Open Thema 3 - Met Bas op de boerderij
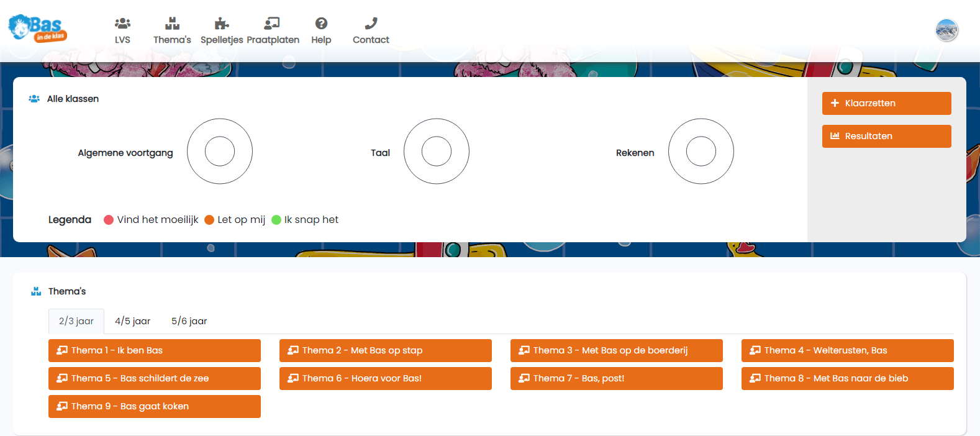The width and height of the screenshot is (980, 436). (x=617, y=350)
